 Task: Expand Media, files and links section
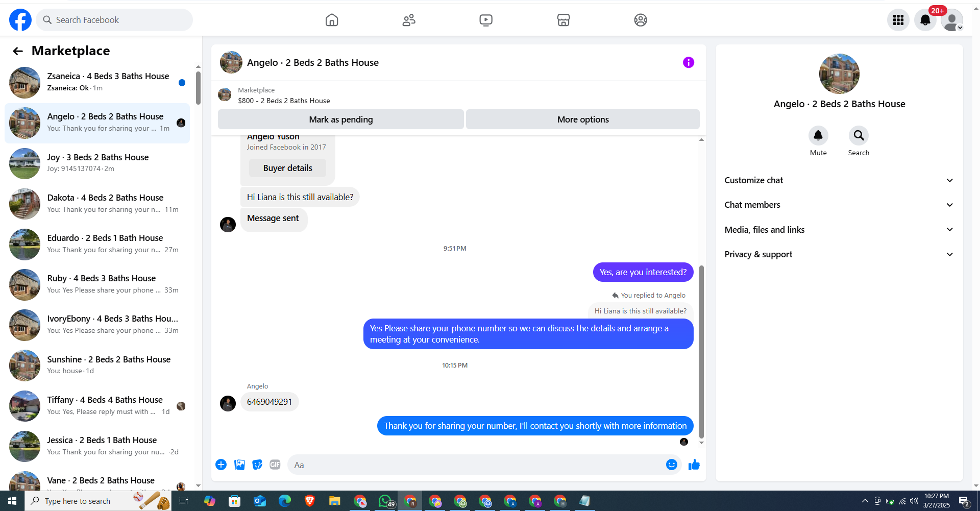(839, 230)
